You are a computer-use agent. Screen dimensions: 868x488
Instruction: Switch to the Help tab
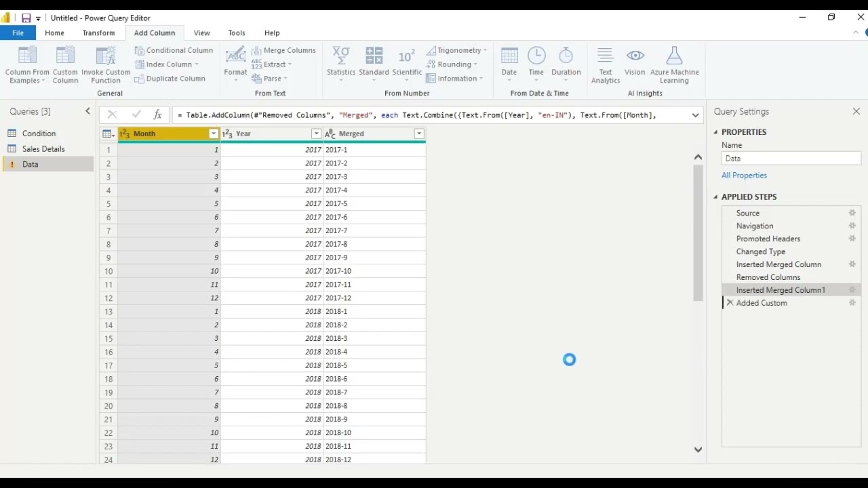[x=272, y=33]
